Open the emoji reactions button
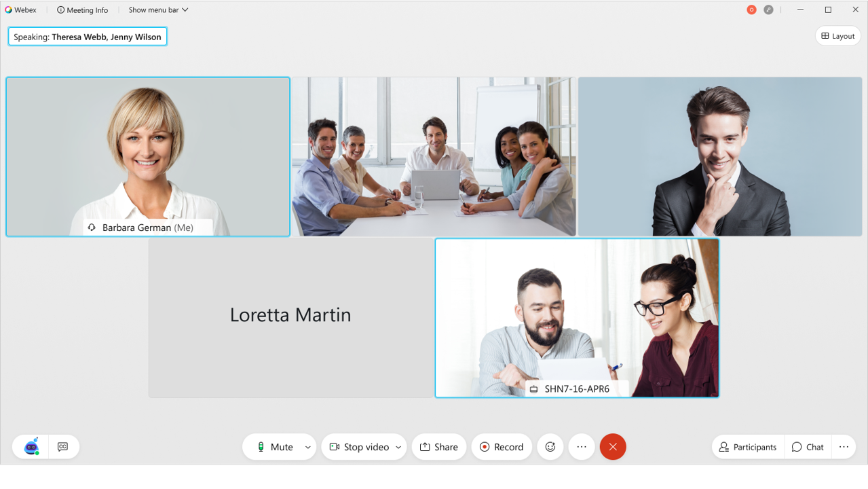Image resolution: width=868 pixels, height=489 pixels. tap(550, 447)
